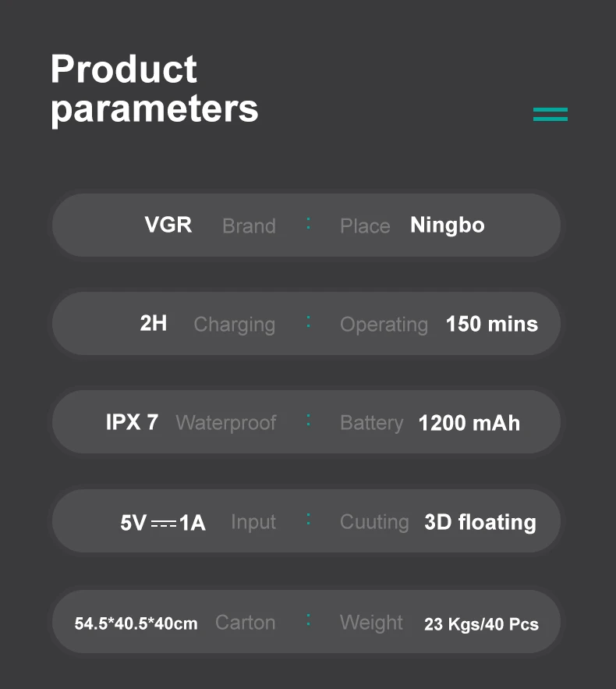The width and height of the screenshot is (616, 689).
Task: Select the VGR brand value
Action: [x=168, y=225]
